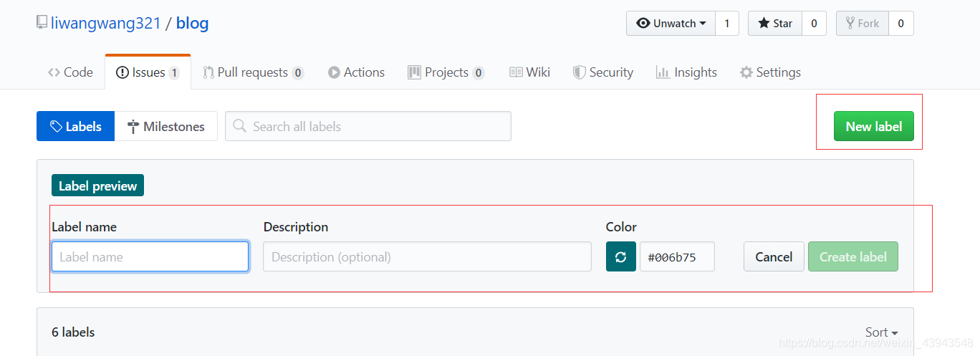The image size is (980, 356).
Task: Click the Star icon
Action: click(764, 24)
